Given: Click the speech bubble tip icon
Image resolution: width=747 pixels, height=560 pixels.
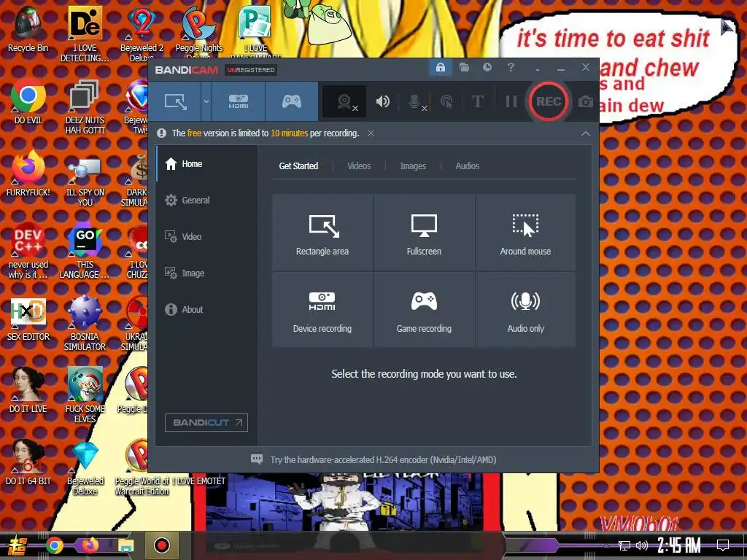Looking at the screenshot, I should [x=257, y=459].
